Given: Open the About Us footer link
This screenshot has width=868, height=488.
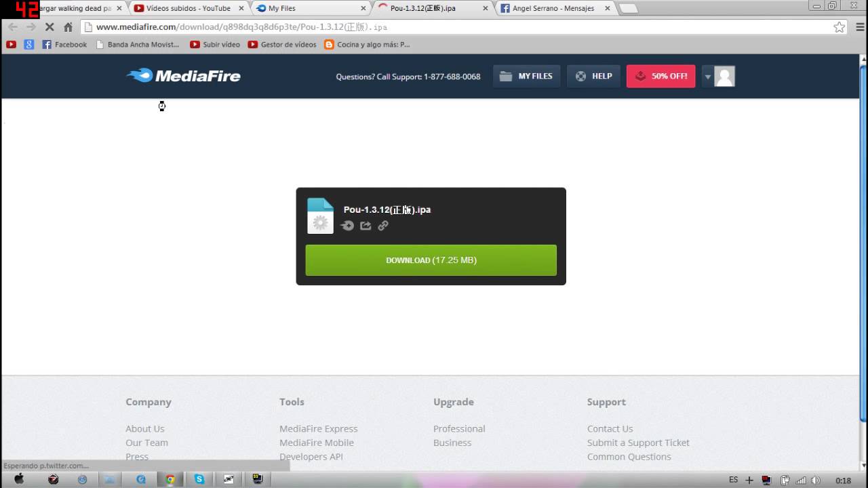Looking at the screenshot, I should tap(145, 428).
